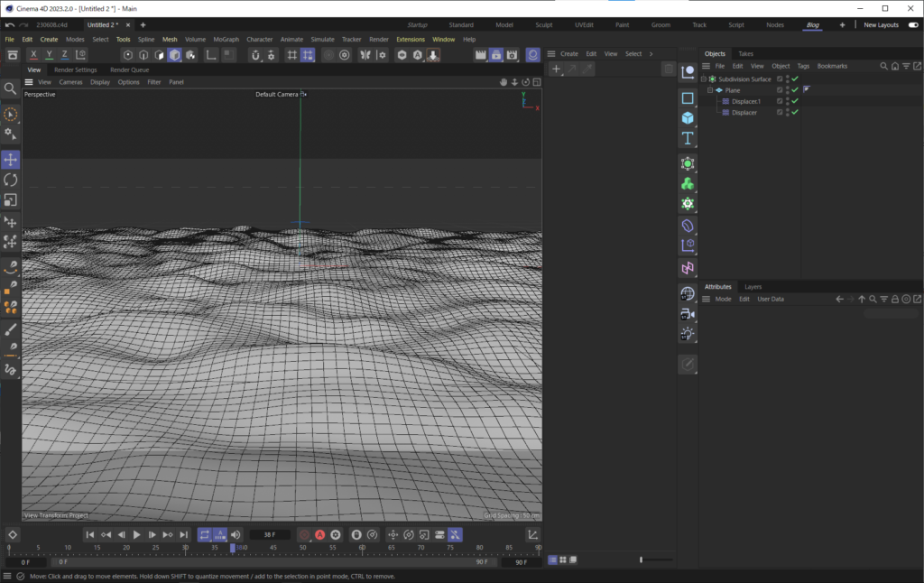Activate the Live Selection tool
Screen dimensions: 924x583
coord(11,115)
